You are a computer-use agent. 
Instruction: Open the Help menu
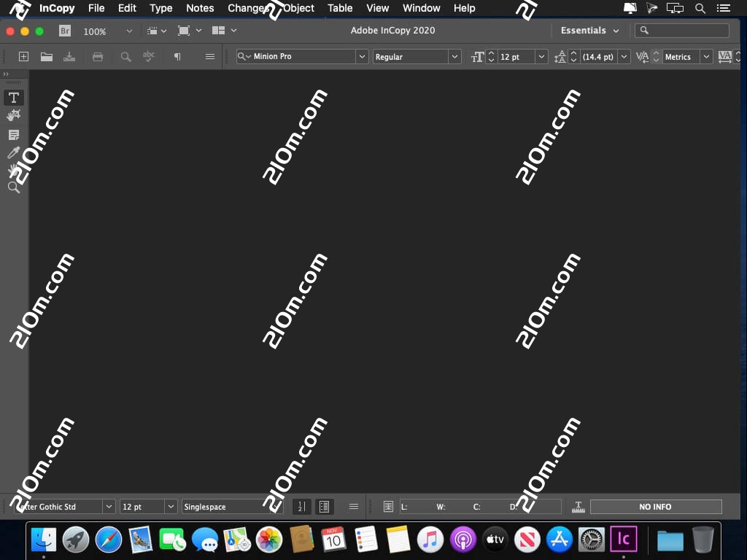tap(465, 8)
